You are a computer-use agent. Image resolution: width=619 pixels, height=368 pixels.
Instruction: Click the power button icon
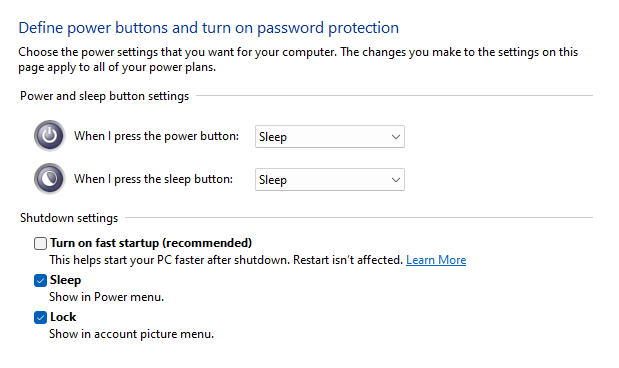pos(49,136)
